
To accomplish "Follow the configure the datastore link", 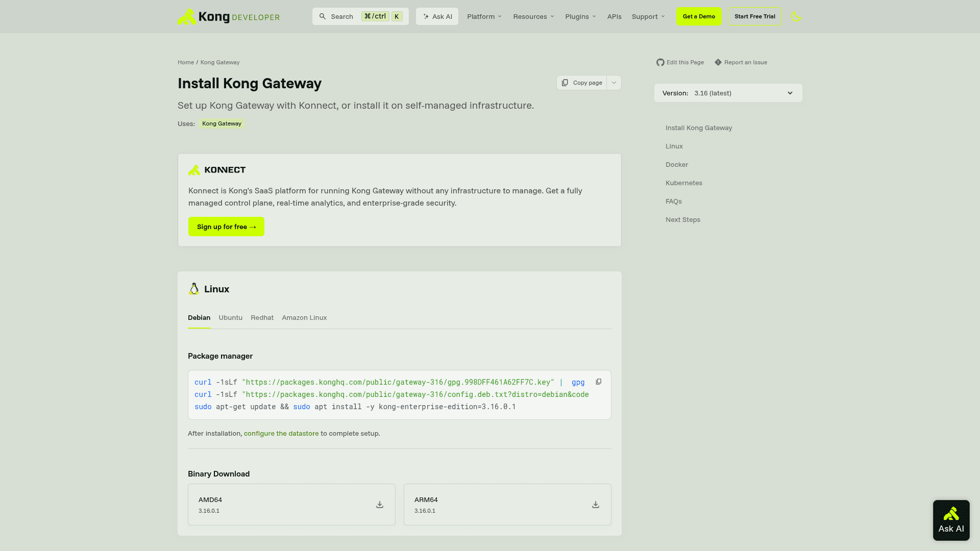I will point(281,433).
